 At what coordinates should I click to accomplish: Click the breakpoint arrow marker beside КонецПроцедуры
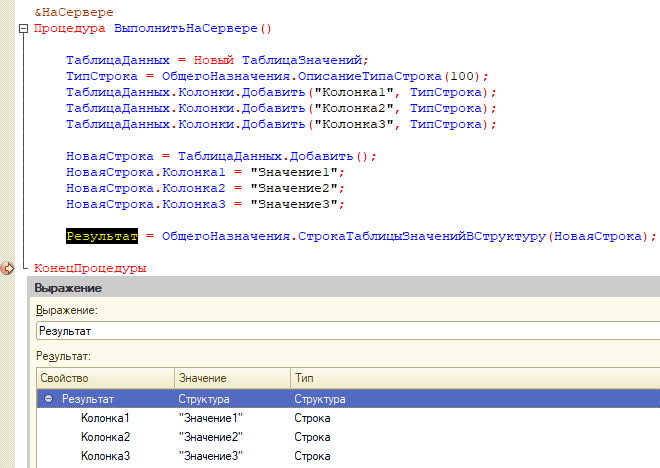[x=8, y=268]
